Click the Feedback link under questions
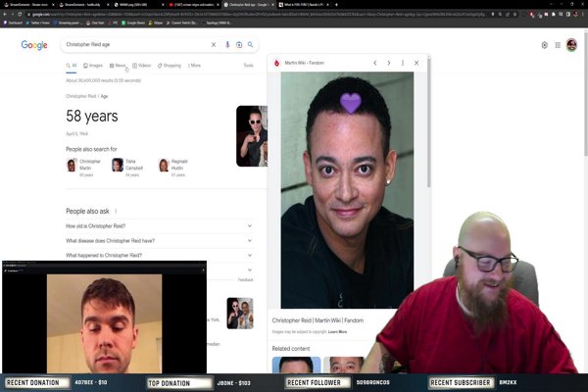The height and width of the screenshot is (392, 588). (x=246, y=280)
